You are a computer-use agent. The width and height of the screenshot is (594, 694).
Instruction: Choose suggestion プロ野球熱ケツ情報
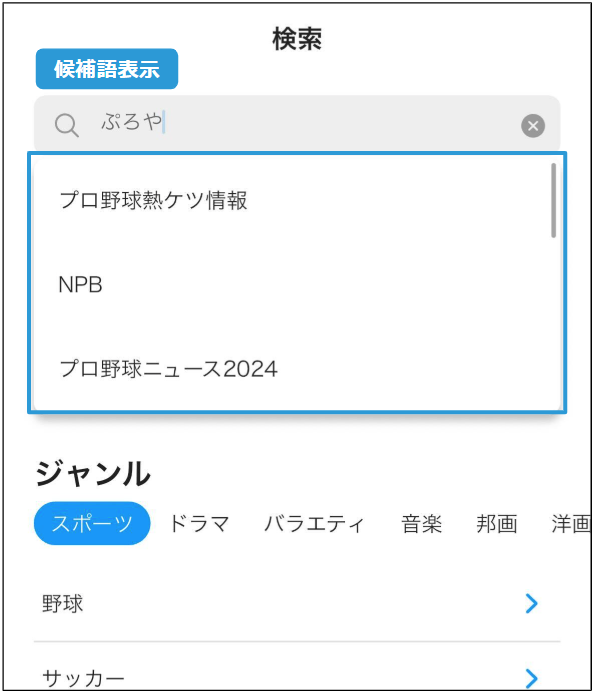point(153,200)
